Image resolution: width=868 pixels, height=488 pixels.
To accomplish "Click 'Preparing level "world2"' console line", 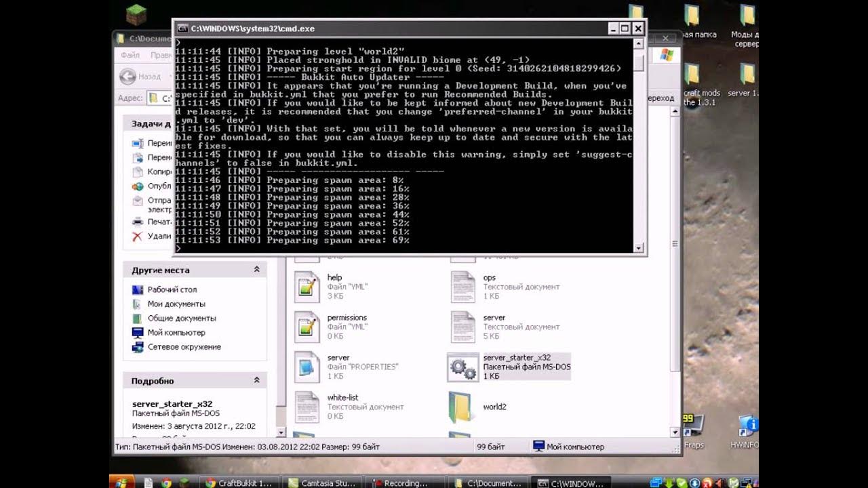I will (x=290, y=52).
